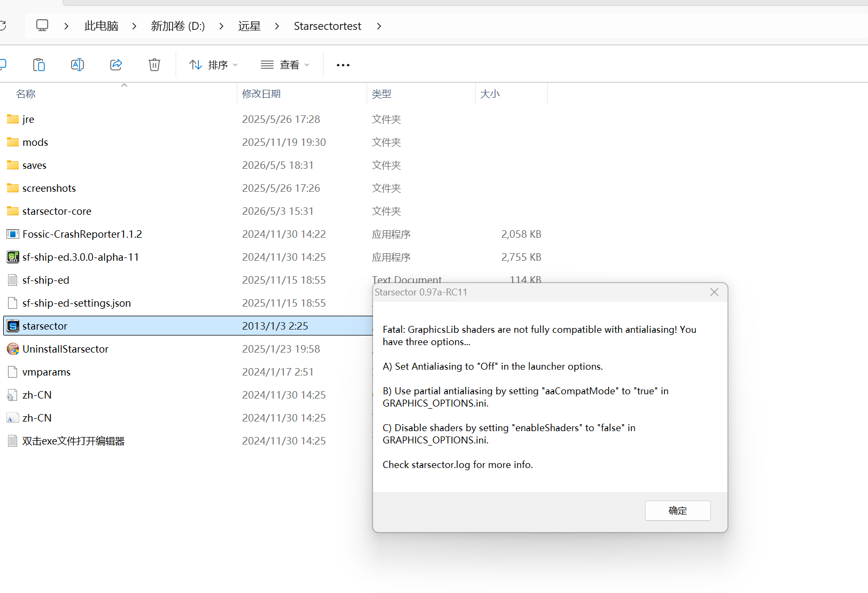Select the starsector-core folder icon

click(x=13, y=211)
